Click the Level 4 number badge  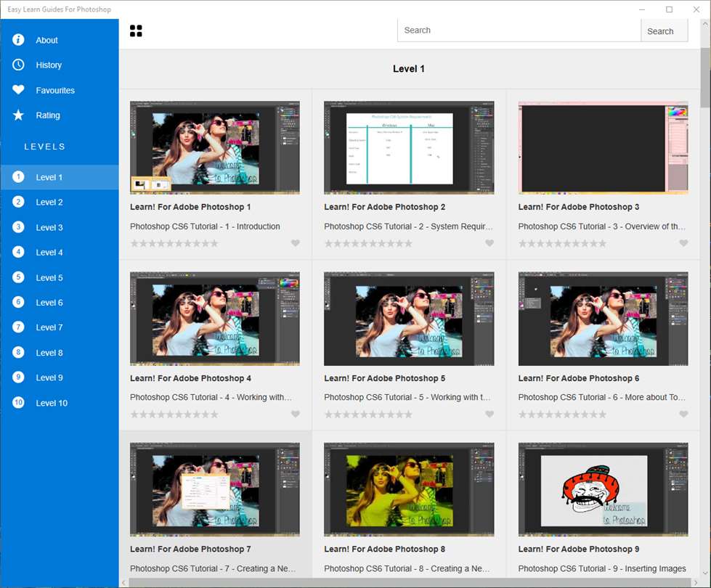click(18, 252)
